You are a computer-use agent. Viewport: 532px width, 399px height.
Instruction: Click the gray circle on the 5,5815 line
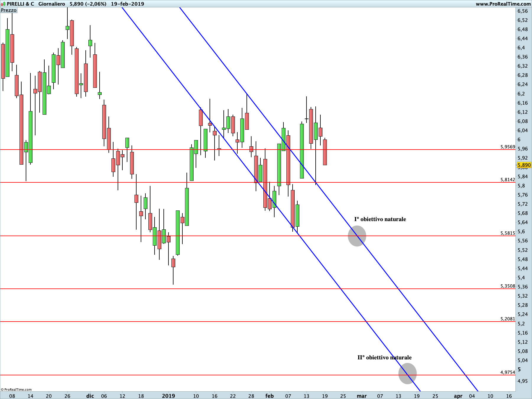[x=357, y=236]
